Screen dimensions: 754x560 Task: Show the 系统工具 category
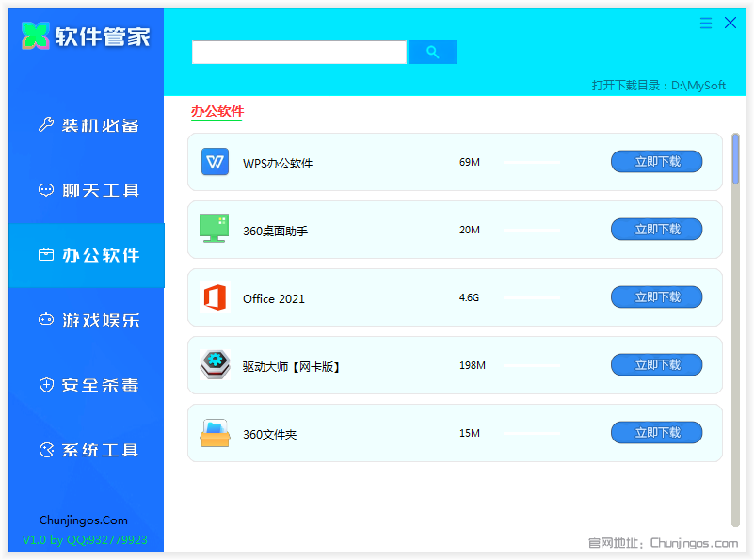(x=87, y=450)
